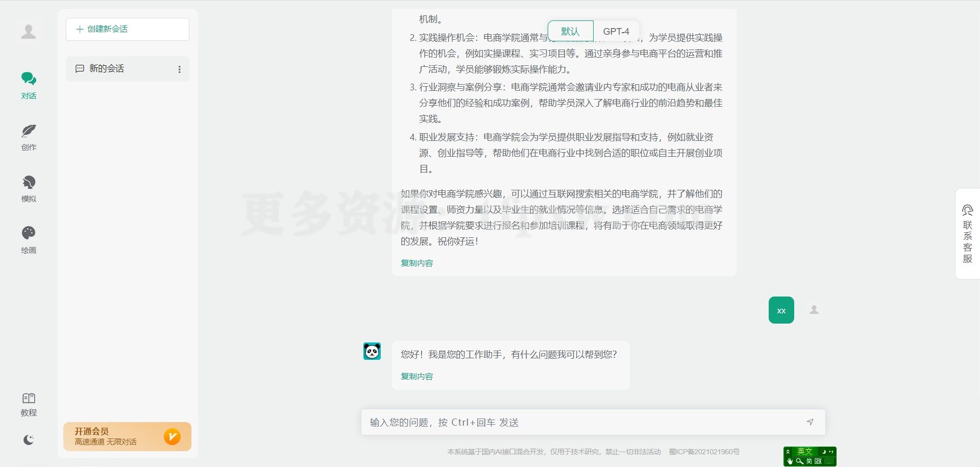Click the send paper-plane icon
The width and height of the screenshot is (980, 467).
(x=810, y=422)
